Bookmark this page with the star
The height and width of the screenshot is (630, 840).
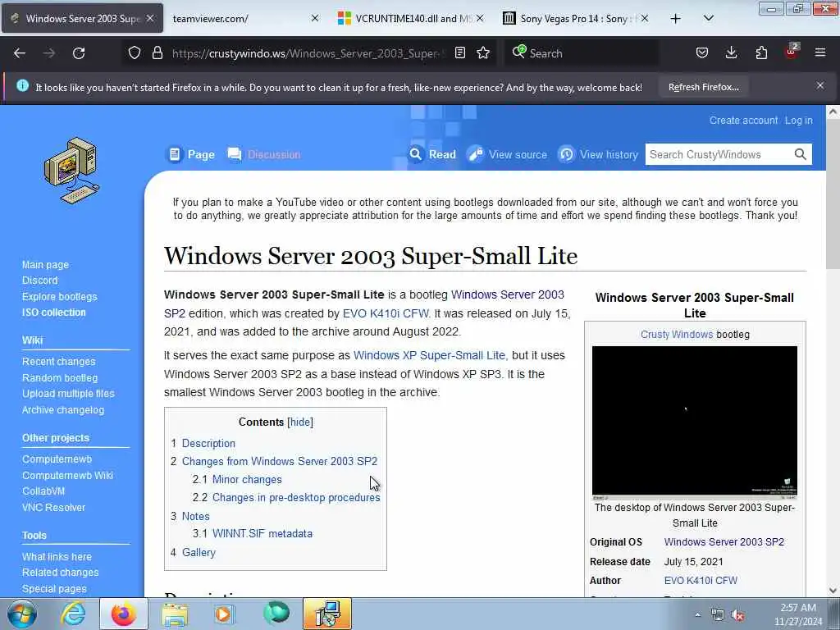click(x=483, y=53)
